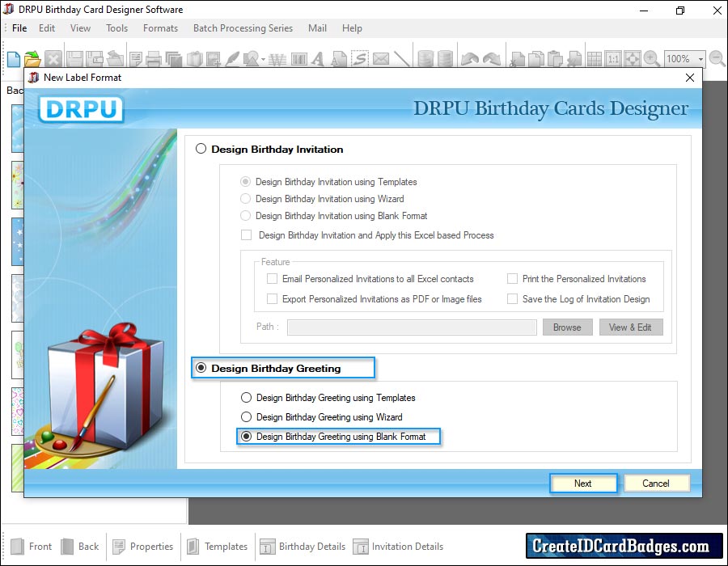Viewport: 728px width, 566px height.
Task: Open the 100% zoom level dropdown
Action: click(x=700, y=59)
